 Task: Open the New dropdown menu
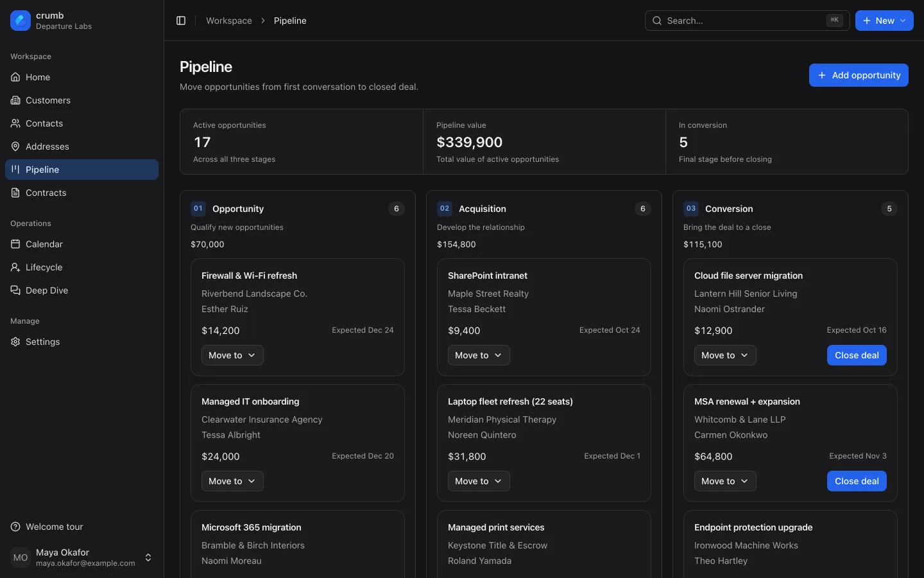coord(884,21)
